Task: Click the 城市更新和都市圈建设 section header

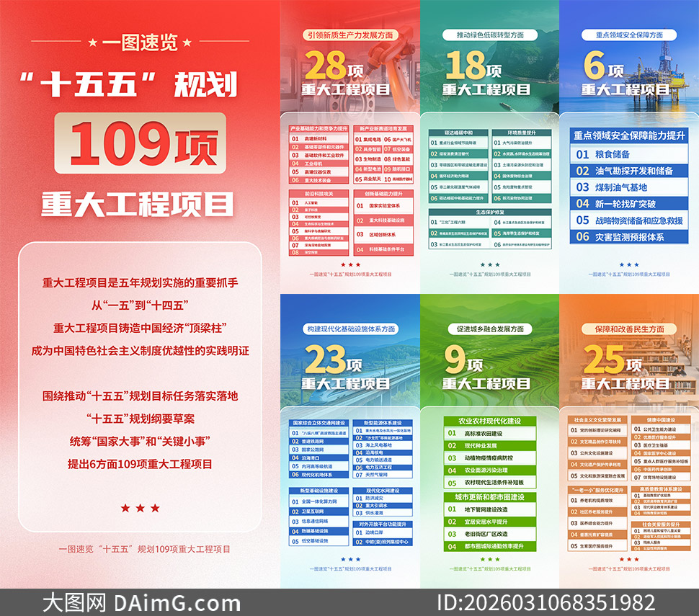Action: (489, 497)
